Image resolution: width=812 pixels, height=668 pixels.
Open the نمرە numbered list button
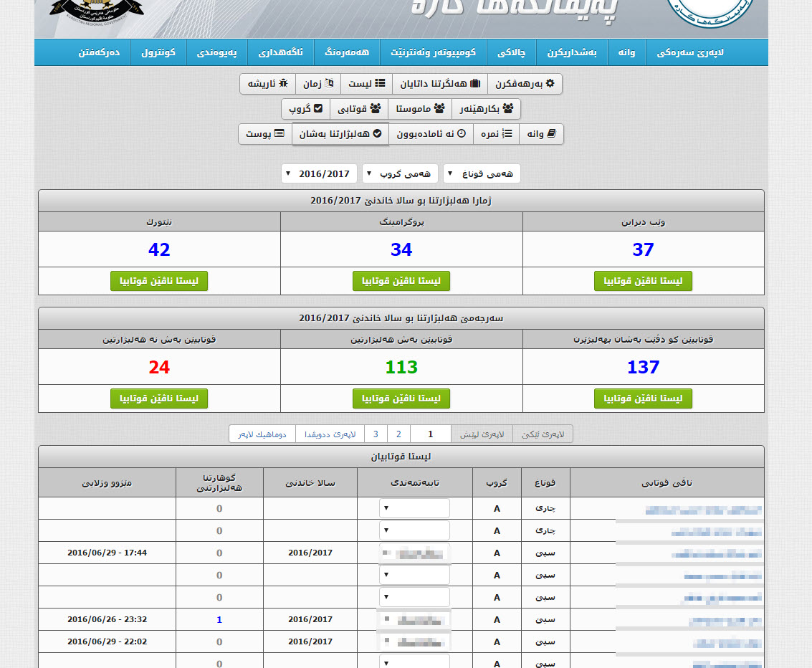(x=497, y=134)
